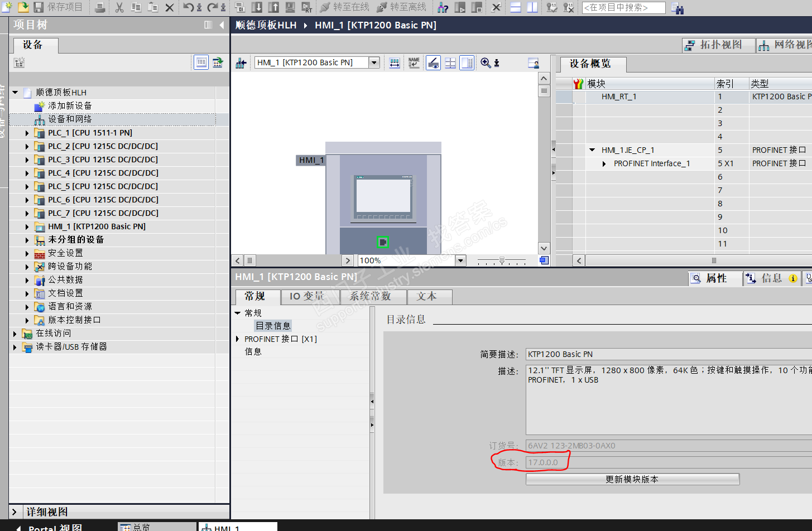The width and height of the screenshot is (812, 531).
Task: Expand the PLC_2 [CPU 1215C DC/DC/DC] node
Action: pos(27,146)
